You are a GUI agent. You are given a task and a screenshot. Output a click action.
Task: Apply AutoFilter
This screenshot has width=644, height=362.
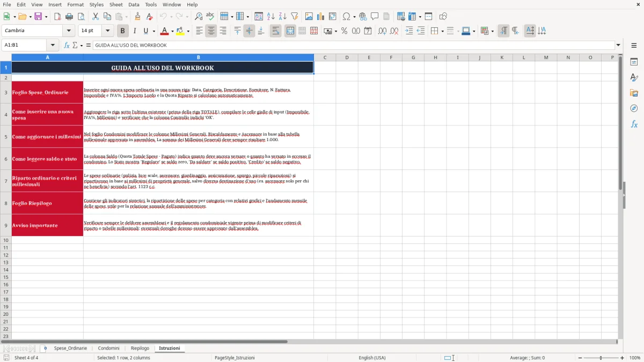(x=295, y=17)
